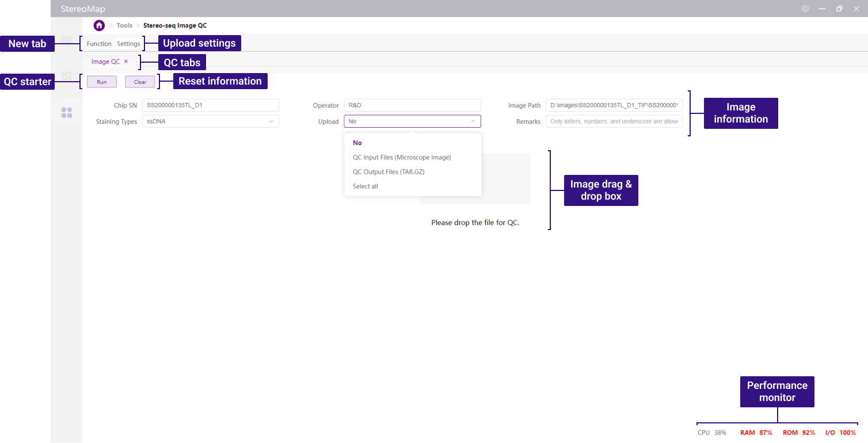This screenshot has height=443, width=868.
Task: Reset the form with the Clear button
Action: click(140, 82)
